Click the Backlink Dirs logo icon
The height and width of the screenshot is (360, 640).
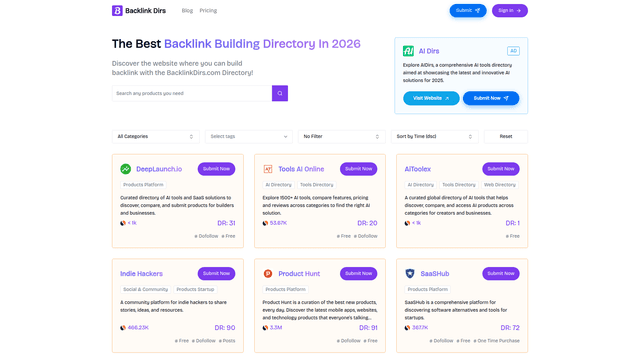[x=117, y=11]
